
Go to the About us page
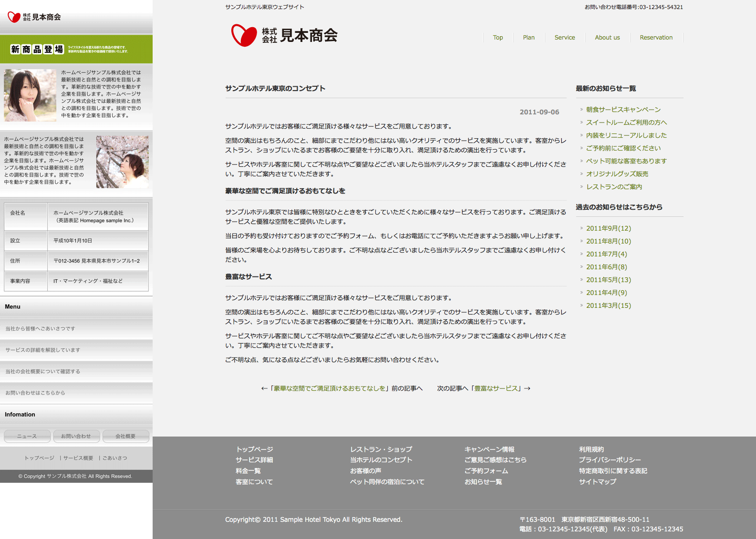[x=607, y=38]
